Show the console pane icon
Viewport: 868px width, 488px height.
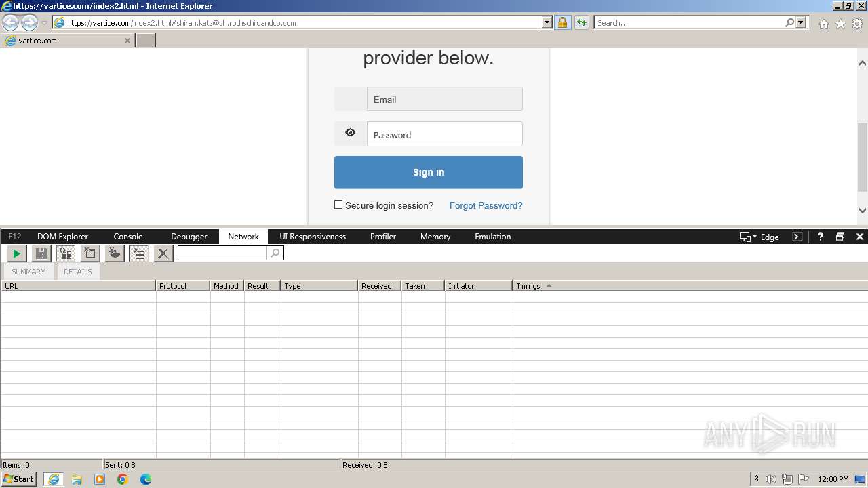pyautogui.click(x=797, y=237)
